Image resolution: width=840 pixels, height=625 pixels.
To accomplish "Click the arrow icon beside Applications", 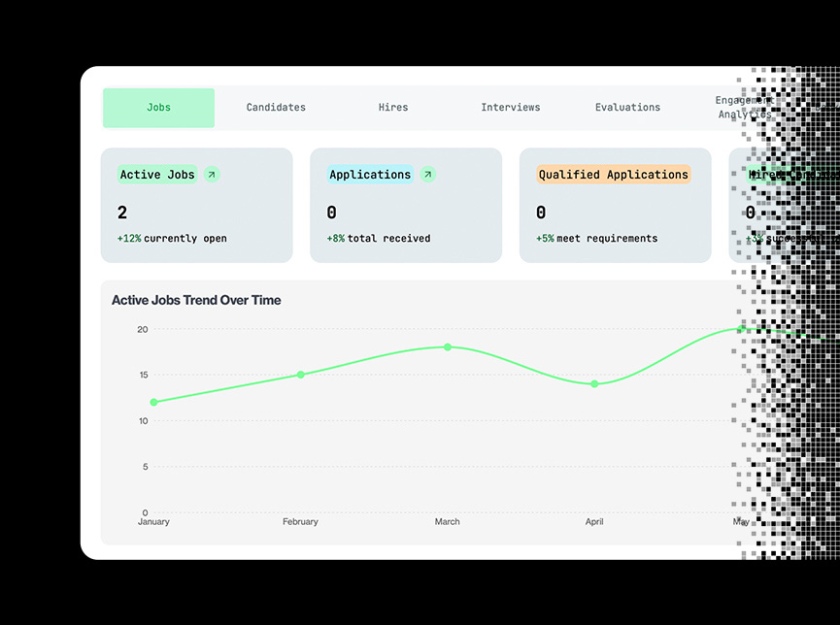I will (428, 175).
